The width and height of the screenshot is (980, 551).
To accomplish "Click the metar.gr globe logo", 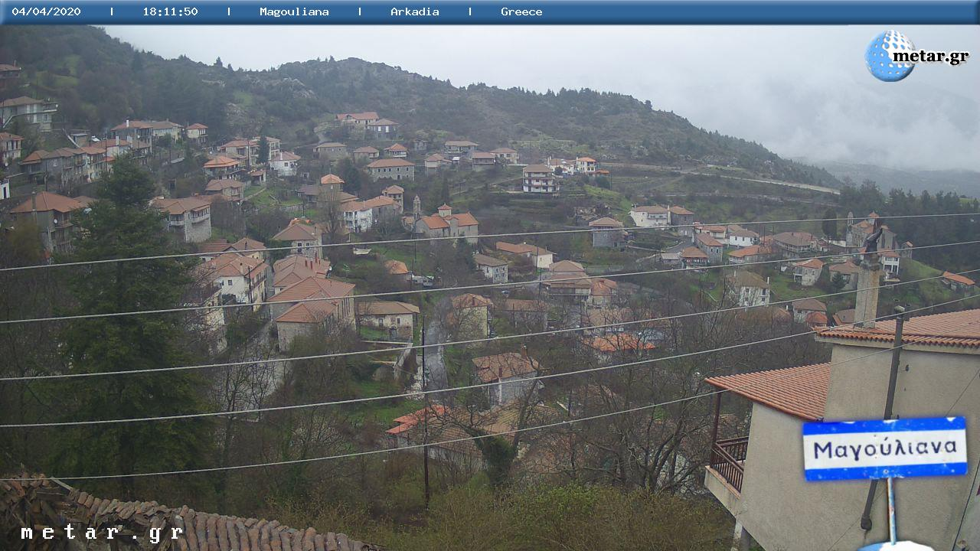I will [890, 56].
